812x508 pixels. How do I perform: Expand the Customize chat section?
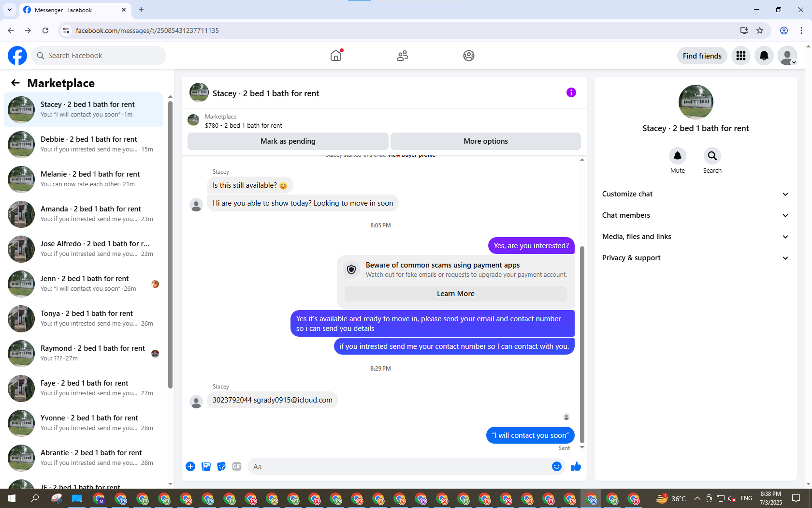click(x=696, y=194)
